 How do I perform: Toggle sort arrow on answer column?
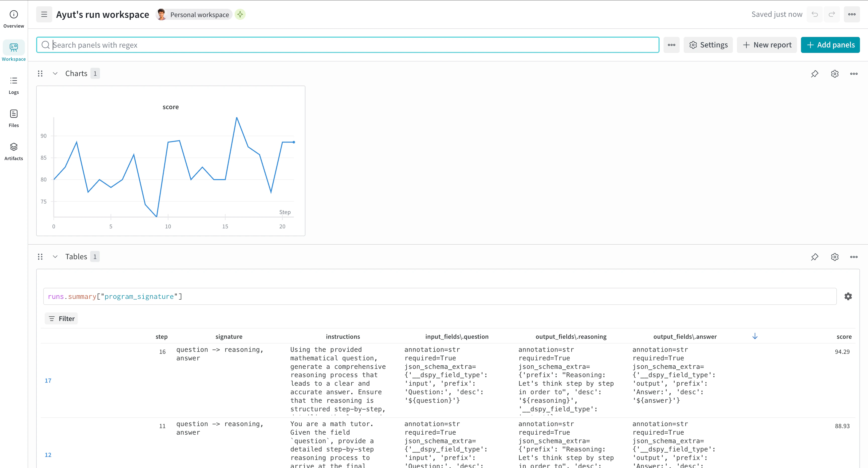(x=755, y=336)
